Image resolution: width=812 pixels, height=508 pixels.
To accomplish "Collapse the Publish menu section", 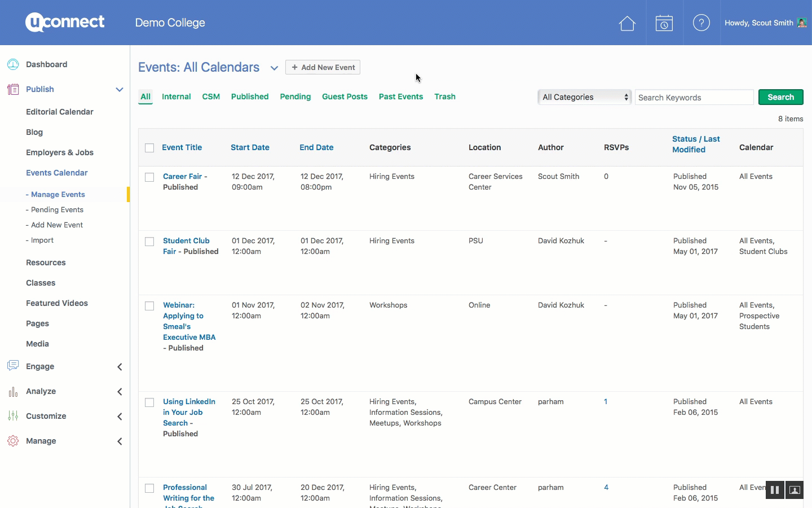I will click(x=120, y=89).
